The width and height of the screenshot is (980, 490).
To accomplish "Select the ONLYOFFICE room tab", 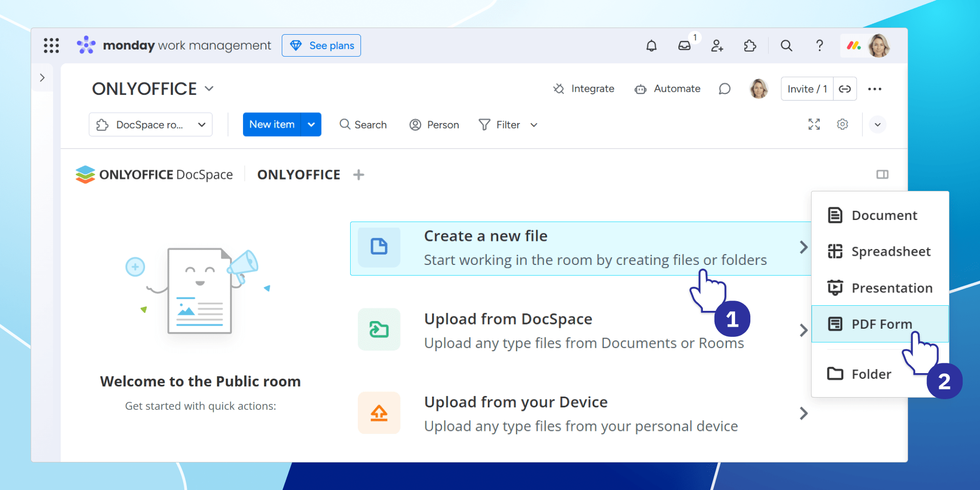I will [x=299, y=175].
